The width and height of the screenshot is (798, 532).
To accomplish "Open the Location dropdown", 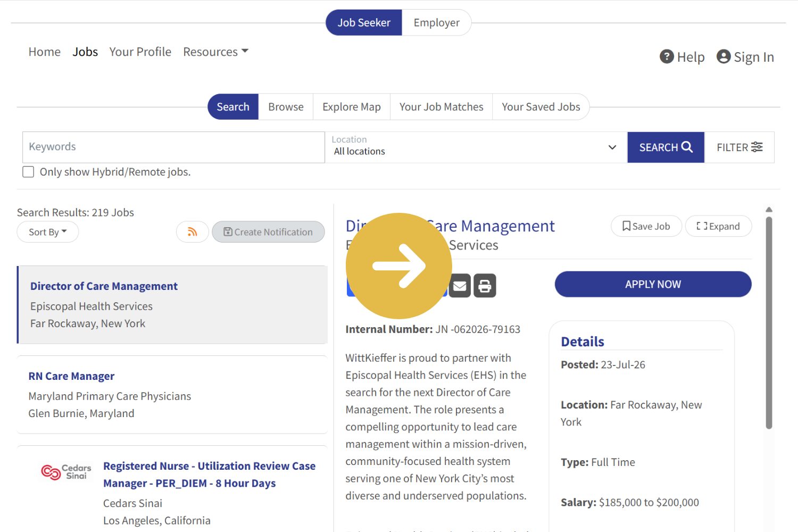I will pos(476,147).
